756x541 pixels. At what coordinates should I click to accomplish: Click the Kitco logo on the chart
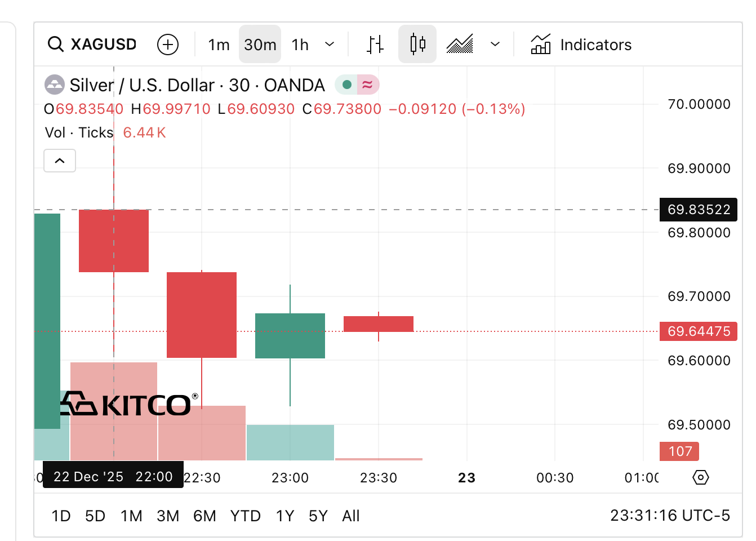[129, 404]
